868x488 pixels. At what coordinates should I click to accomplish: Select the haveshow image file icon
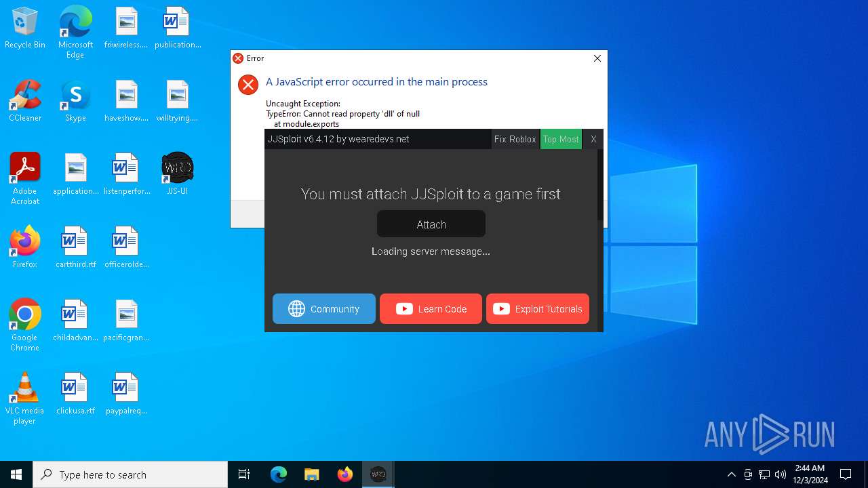pyautogui.click(x=126, y=102)
